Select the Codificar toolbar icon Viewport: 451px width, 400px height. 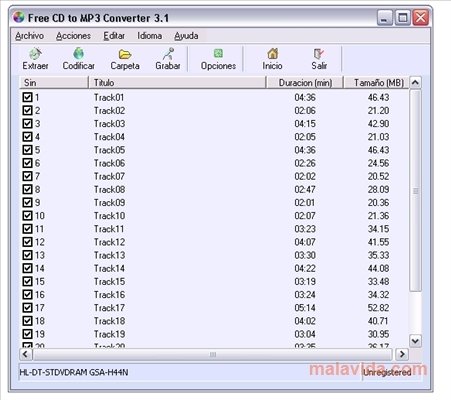click(79, 59)
